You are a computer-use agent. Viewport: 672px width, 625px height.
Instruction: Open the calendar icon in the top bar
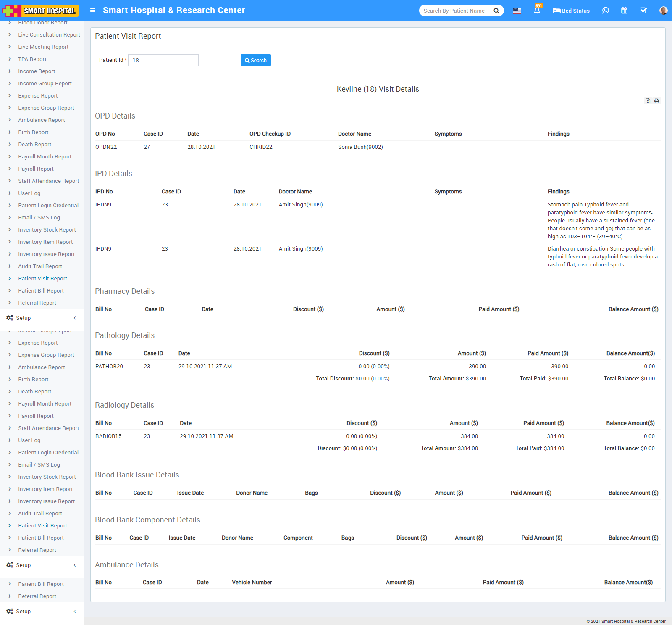pyautogui.click(x=624, y=11)
